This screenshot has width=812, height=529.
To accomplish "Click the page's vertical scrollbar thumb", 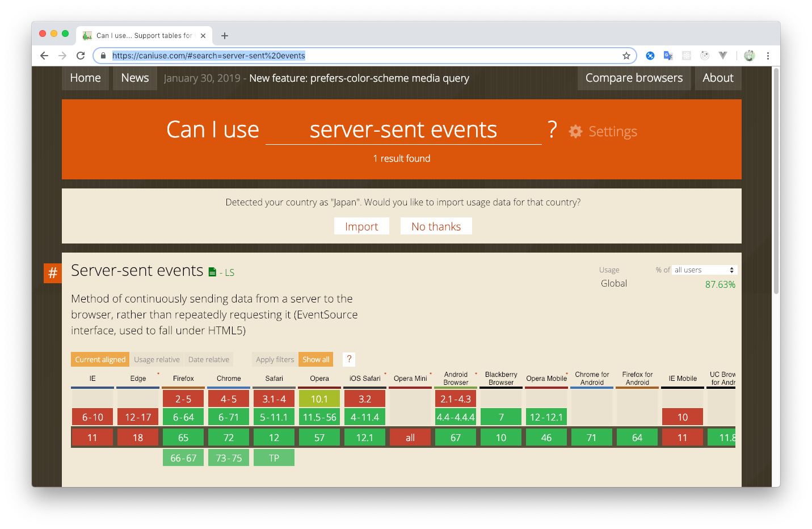I will pyautogui.click(x=776, y=182).
